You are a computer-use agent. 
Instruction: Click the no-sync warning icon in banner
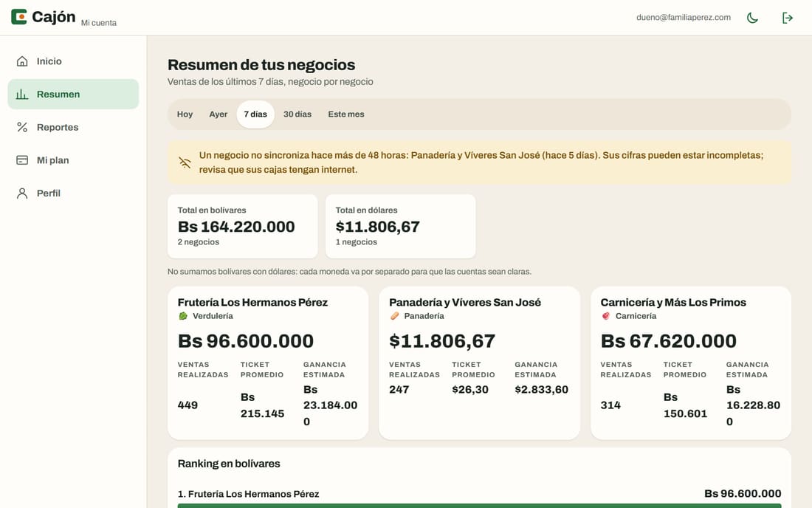coord(185,162)
